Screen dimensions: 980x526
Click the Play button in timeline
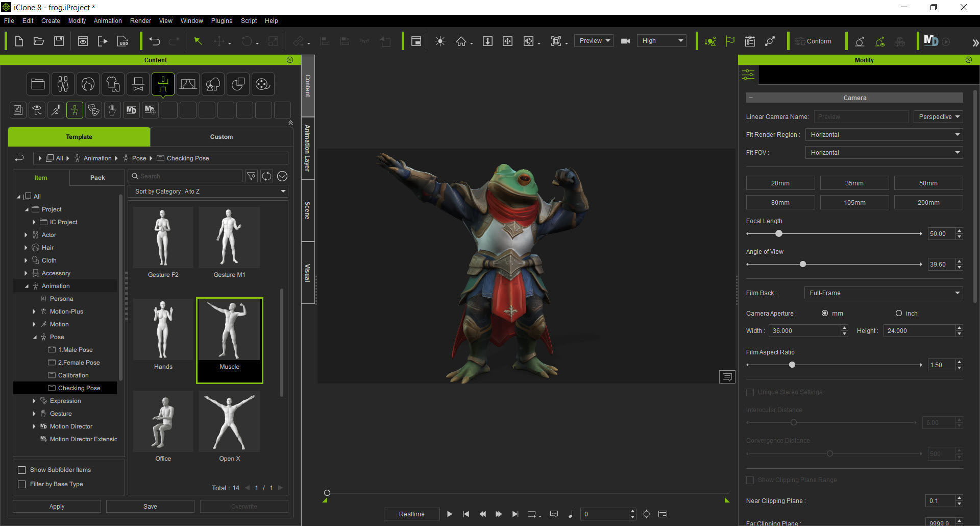[x=450, y=514]
